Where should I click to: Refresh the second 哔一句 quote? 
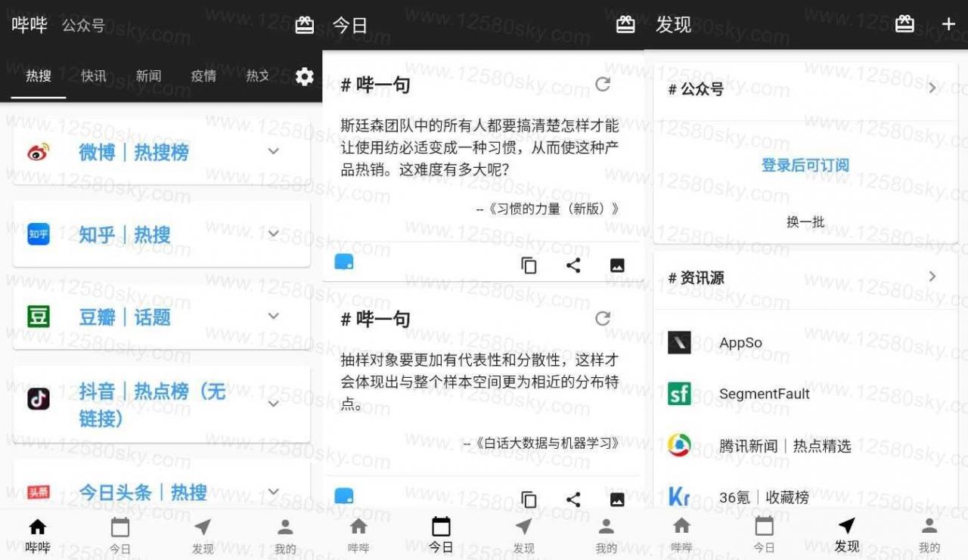(x=603, y=318)
